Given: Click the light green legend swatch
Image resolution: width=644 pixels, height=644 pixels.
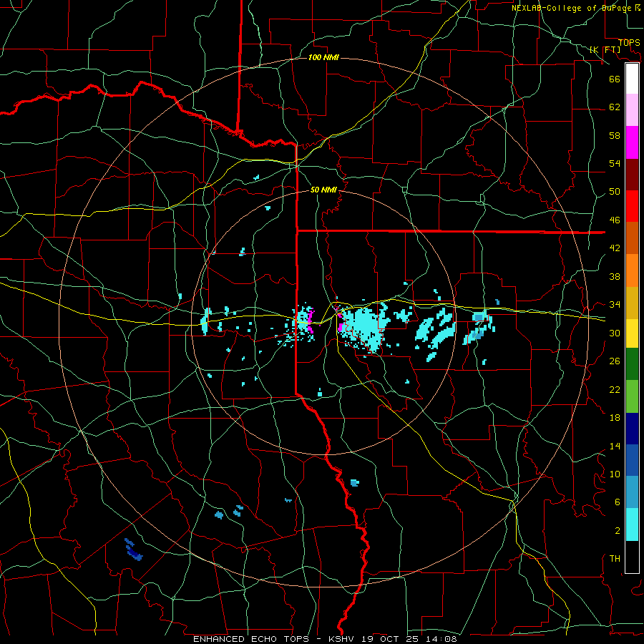Looking at the screenshot, I should [632, 396].
